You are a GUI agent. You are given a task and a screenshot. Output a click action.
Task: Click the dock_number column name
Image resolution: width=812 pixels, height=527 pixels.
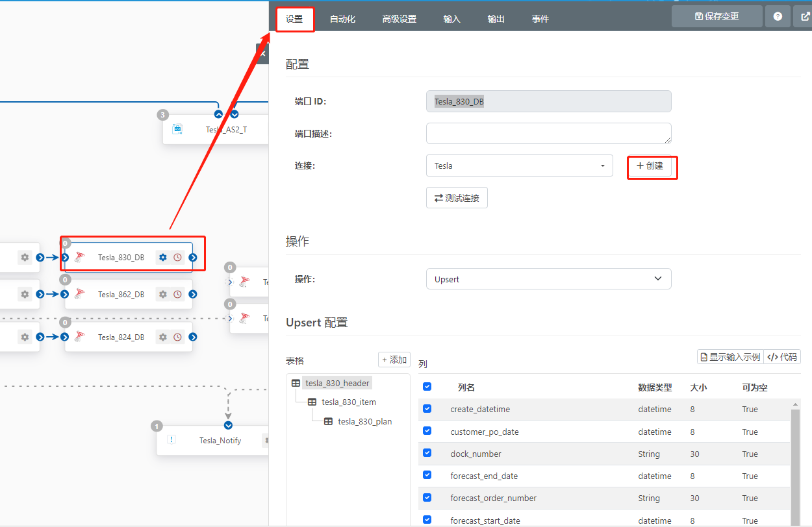coord(476,454)
